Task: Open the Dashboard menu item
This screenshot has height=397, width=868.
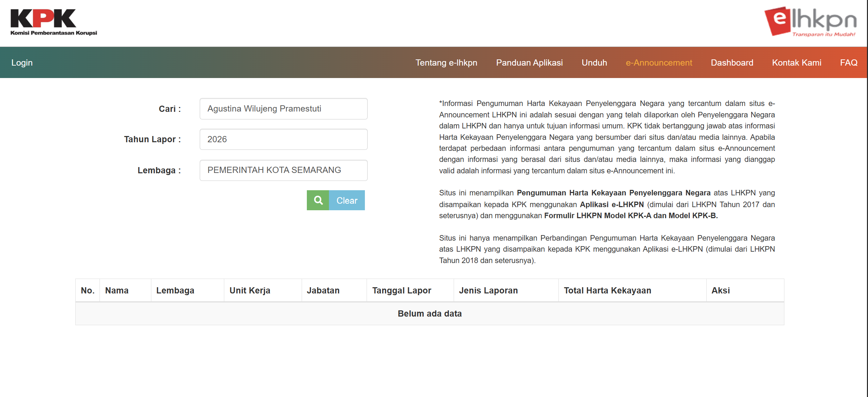Action: tap(732, 62)
